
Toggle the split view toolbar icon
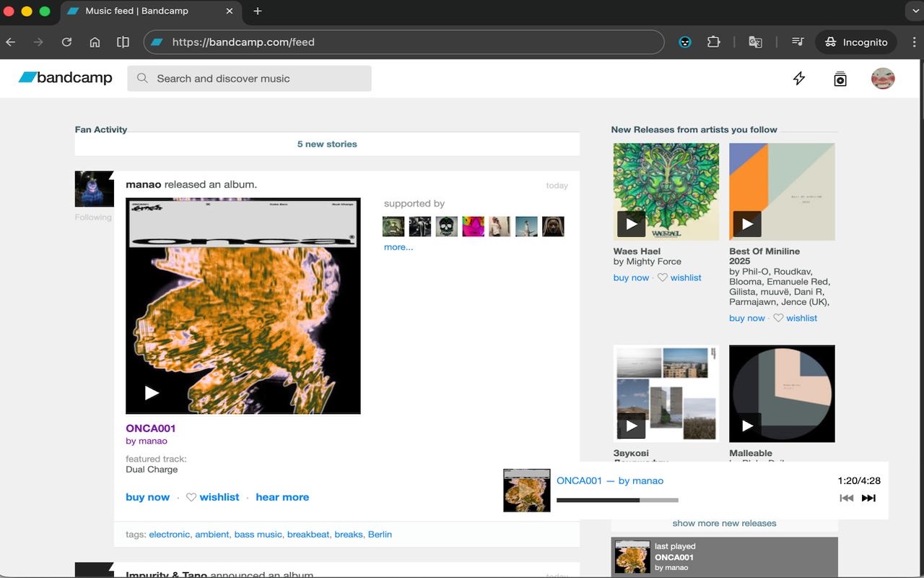coord(123,42)
